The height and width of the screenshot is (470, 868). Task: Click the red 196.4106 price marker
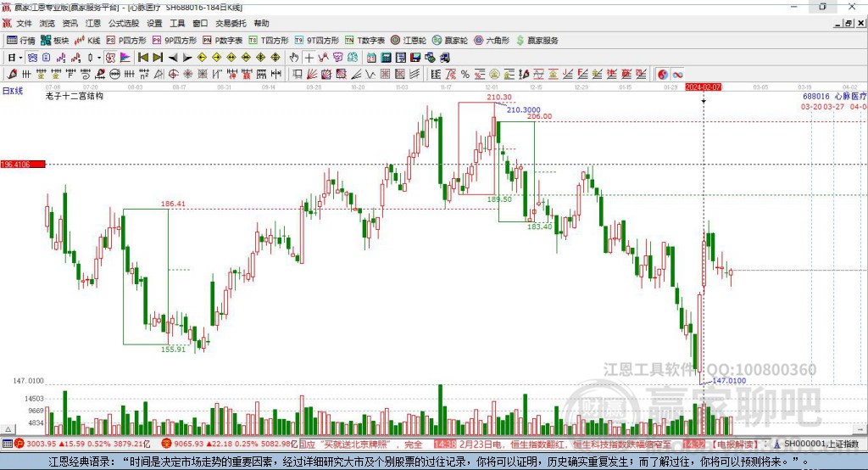click(23, 164)
